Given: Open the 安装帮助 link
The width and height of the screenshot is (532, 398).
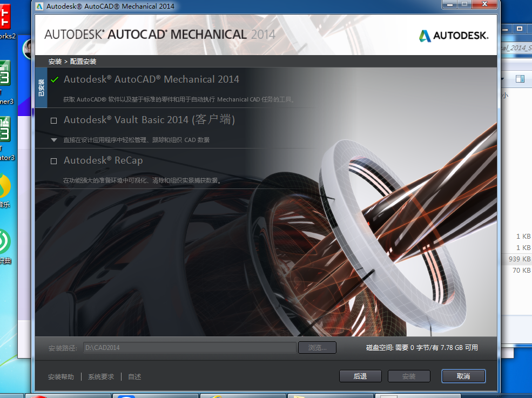Looking at the screenshot, I should [x=61, y=376].
